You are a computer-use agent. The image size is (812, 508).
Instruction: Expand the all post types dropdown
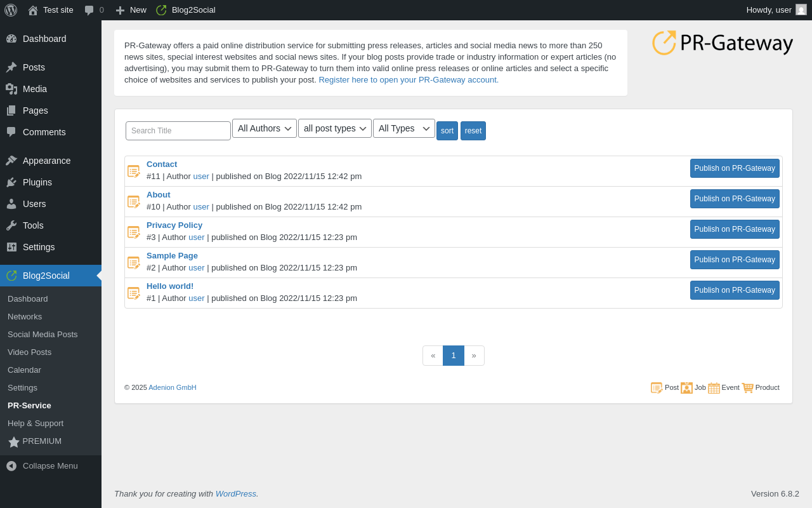335,128
